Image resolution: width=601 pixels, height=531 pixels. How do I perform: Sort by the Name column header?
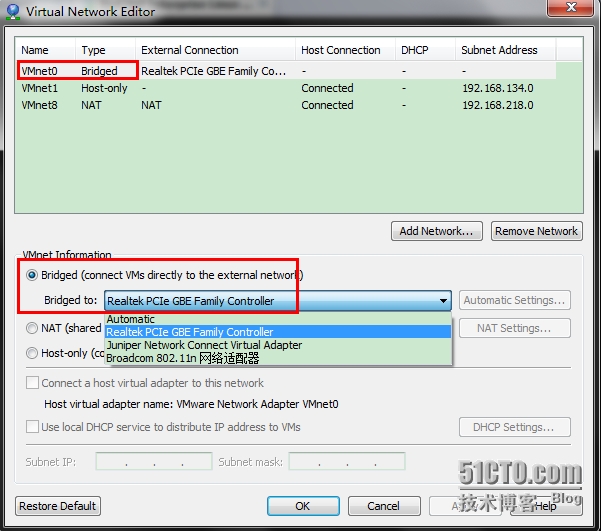click(x=45, y=50)
